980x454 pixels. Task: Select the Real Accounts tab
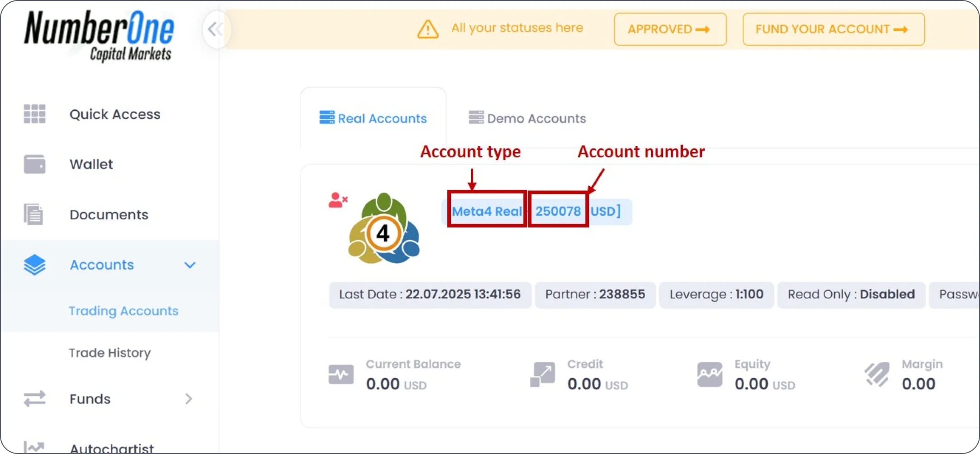click(x=373, y=118)
